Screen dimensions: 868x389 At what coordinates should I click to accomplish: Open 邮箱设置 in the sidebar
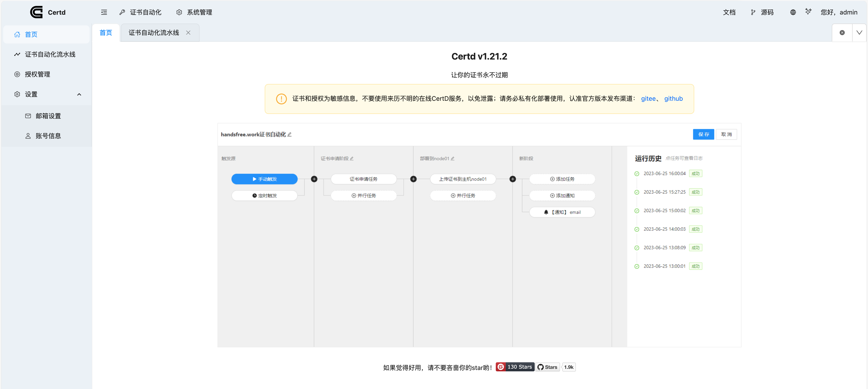46,116
